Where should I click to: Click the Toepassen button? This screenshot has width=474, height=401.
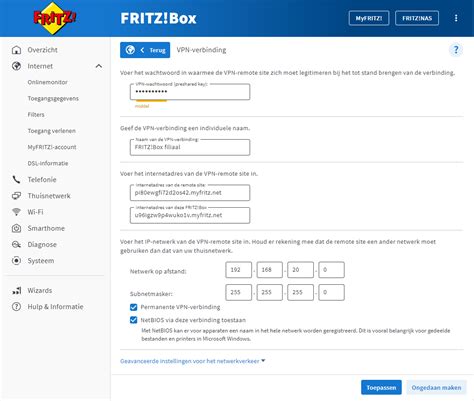pyautogui.click(x=381, y=387)
